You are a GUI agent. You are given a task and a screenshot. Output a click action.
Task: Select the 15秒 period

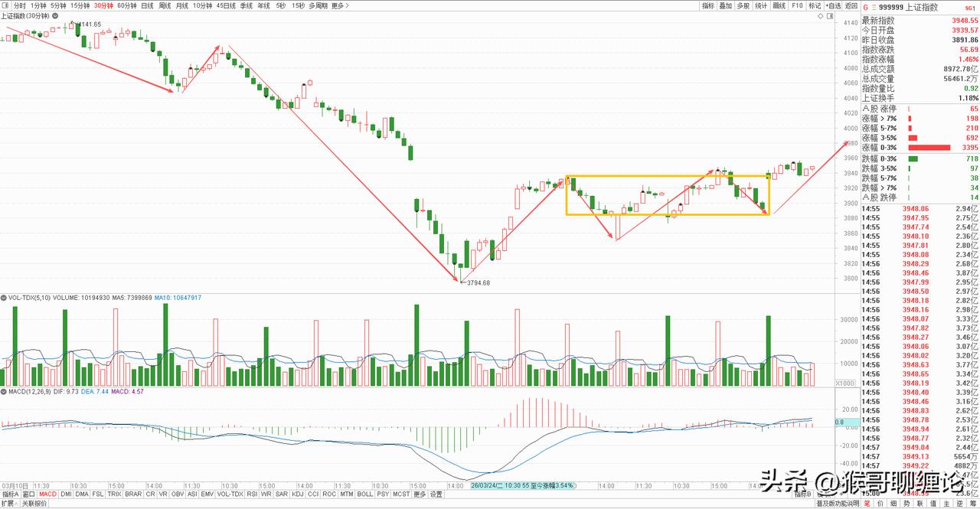(298, 5)
